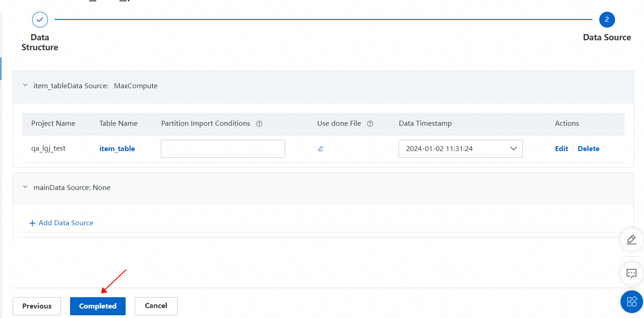Click help icon beside Use done File

point(370,124)
